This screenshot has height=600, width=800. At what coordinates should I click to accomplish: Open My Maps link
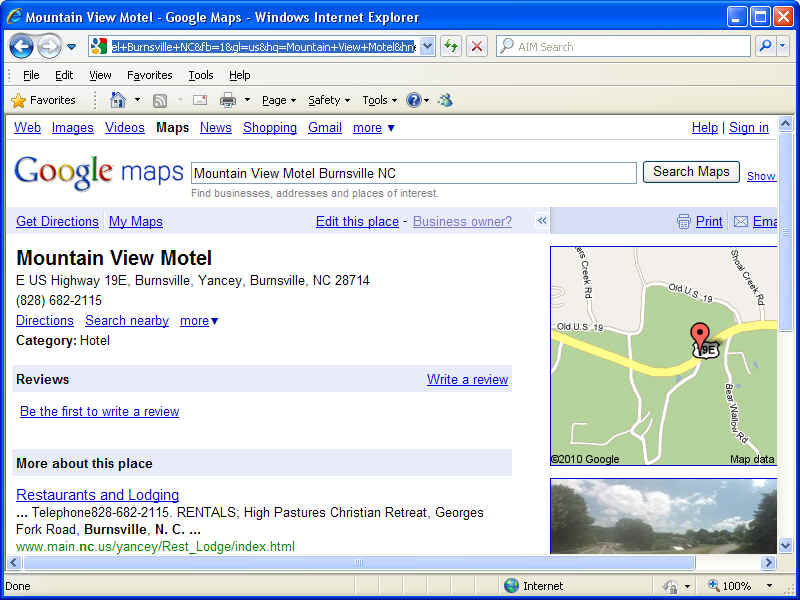[x=136, y=221]
